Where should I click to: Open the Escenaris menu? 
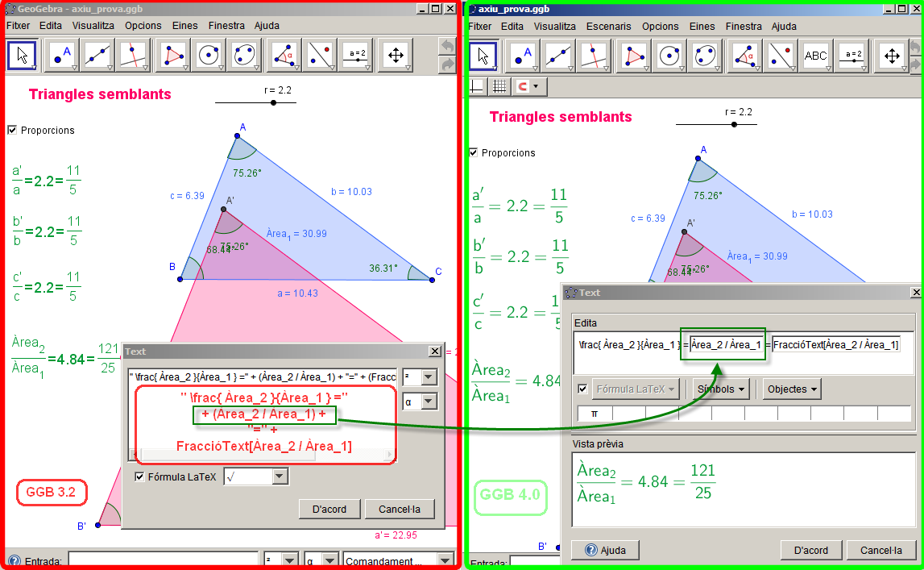(608, 26)
